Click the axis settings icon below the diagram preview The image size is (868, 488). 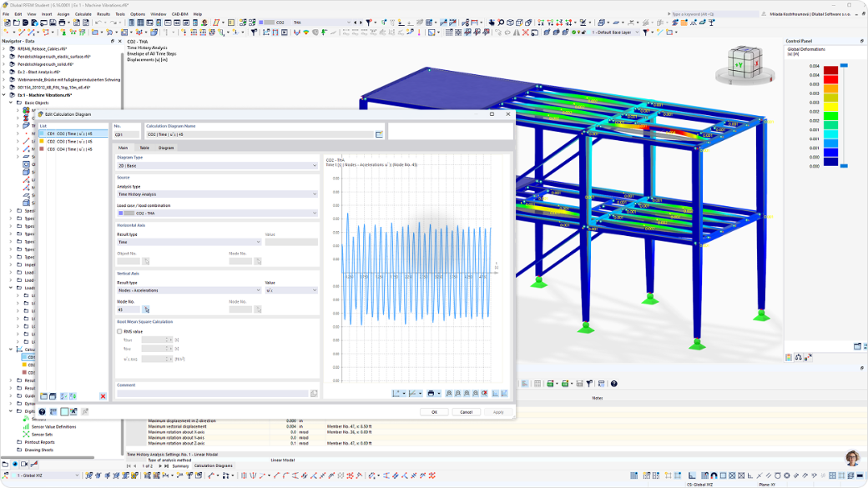tap(396, 394)
